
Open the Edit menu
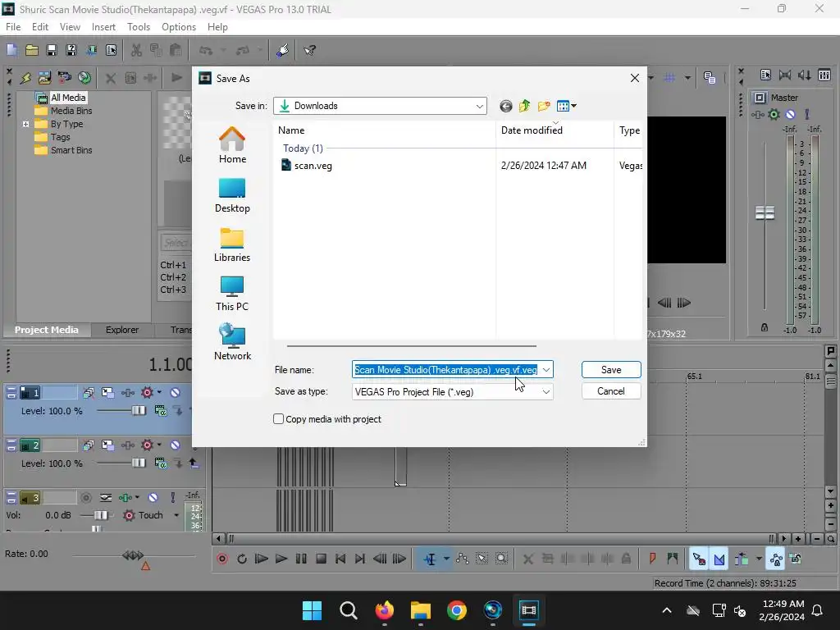pos(39,27)
